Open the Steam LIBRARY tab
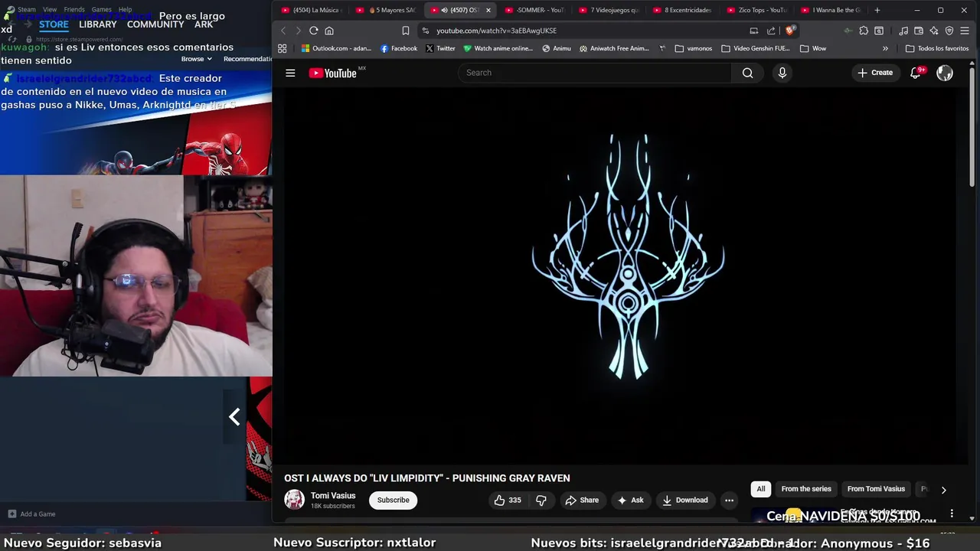Image resolution: width=980 pixels, height=551 pixels. click(x=98, y=24)
